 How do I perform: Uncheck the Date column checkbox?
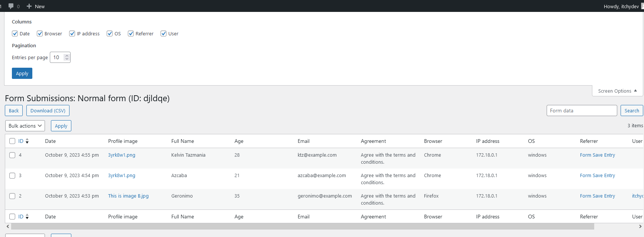(x=15, y=33)
